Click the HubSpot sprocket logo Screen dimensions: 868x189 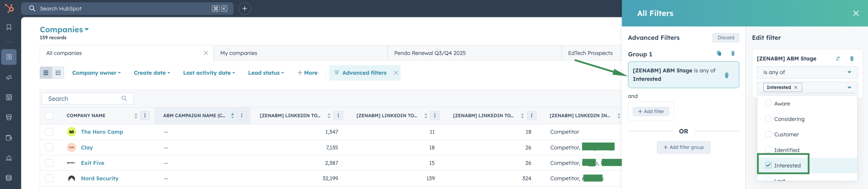[9, 8]
